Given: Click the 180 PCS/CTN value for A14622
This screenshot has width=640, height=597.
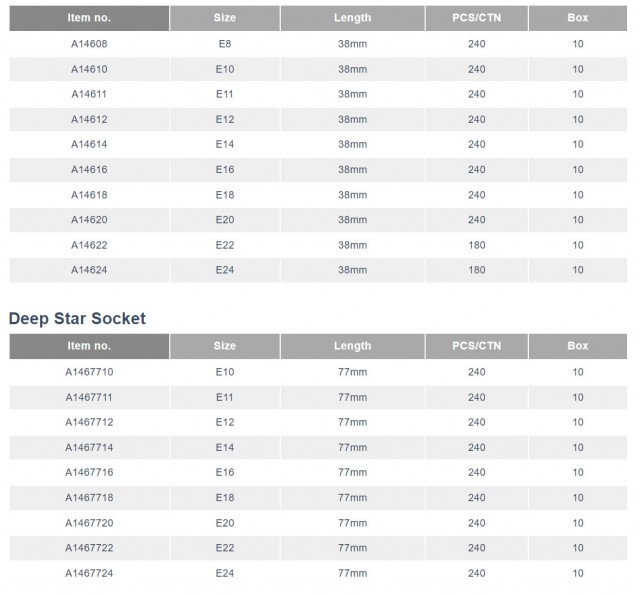Looking at the screenshot, I should click(476, 245).
